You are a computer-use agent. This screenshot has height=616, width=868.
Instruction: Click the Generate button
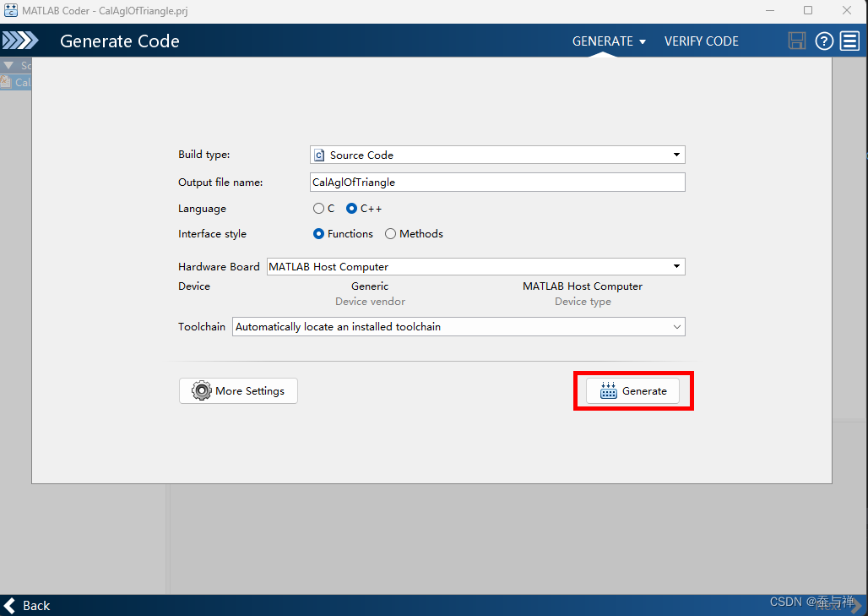pos(632,390)
